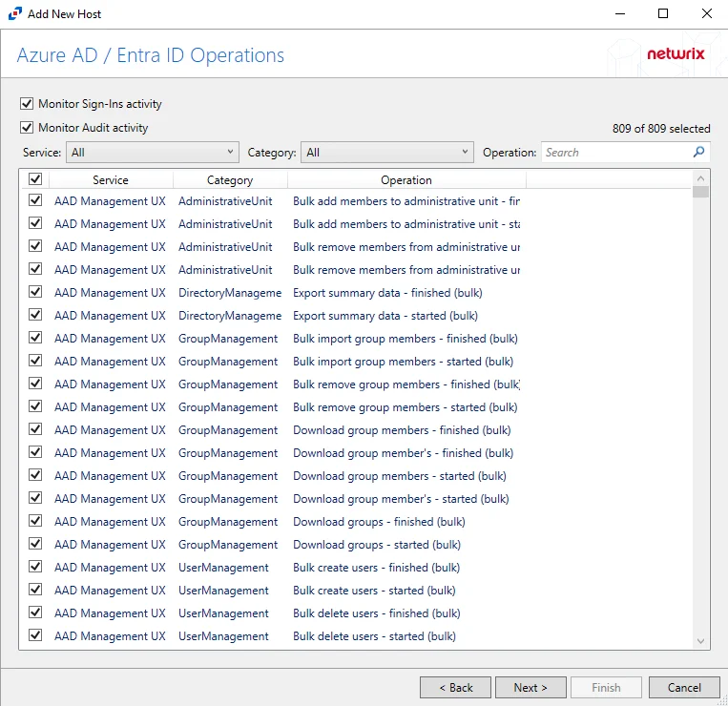Uncheck Export summary data - finished (bulk) row
Viewport: 728px width, 706px height.
(35, 292)
